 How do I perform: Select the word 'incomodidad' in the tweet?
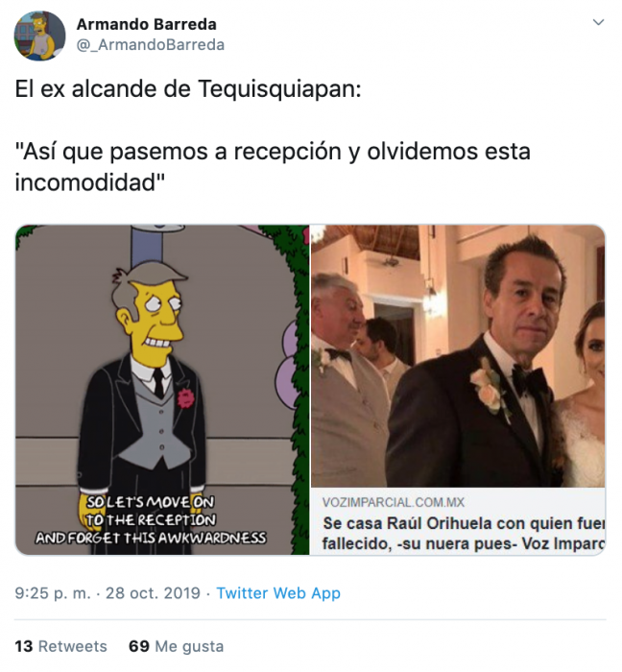point(84,182)
